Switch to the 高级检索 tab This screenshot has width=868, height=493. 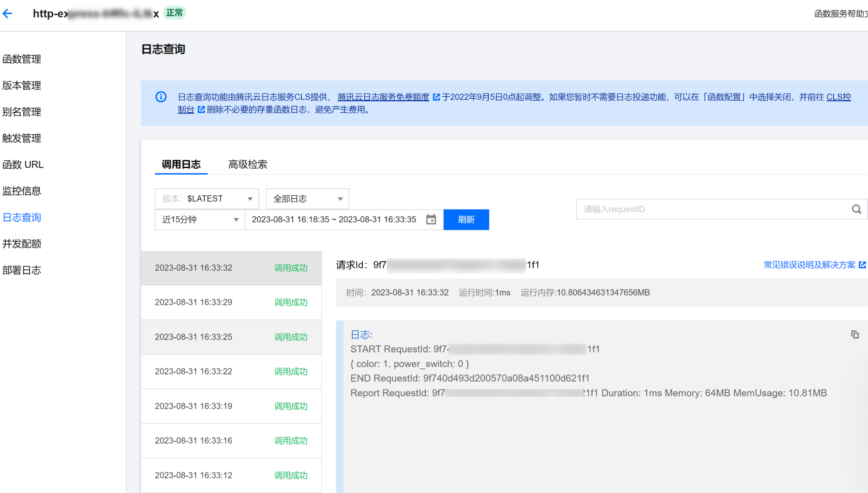point(247,164)
